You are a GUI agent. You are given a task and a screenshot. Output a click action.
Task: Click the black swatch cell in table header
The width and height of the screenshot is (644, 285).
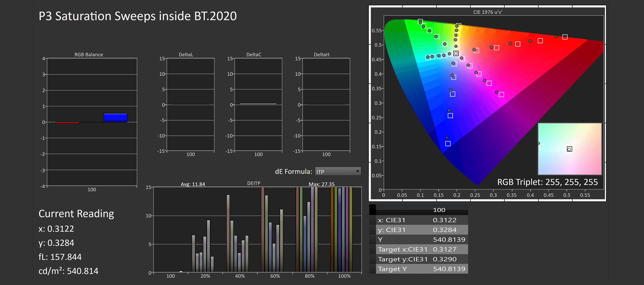tap(372, 210)
